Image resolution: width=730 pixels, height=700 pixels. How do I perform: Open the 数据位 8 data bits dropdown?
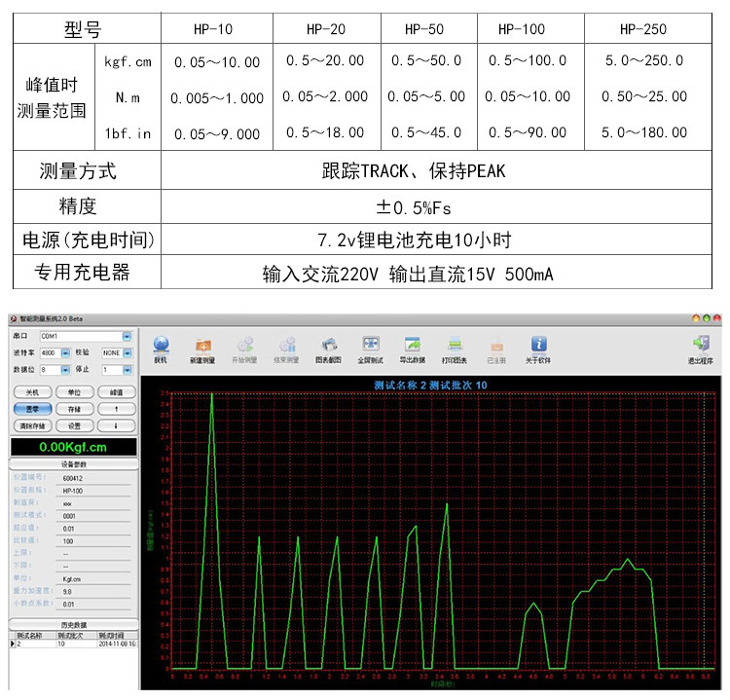tap(65, 370)
